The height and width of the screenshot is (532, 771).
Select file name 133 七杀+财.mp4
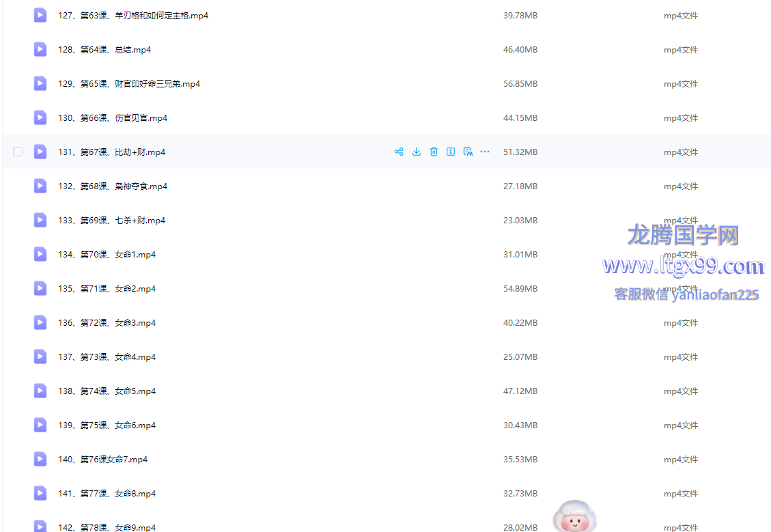[x=111, y=221]
